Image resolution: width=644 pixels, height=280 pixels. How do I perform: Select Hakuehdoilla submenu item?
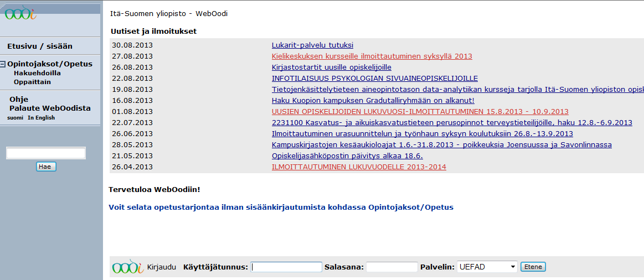[37, 73]
